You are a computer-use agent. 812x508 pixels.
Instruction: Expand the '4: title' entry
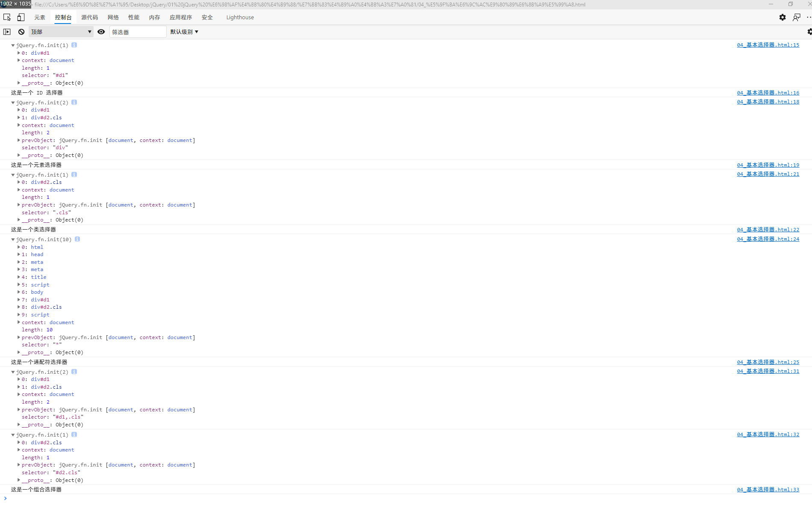[18, 277]
